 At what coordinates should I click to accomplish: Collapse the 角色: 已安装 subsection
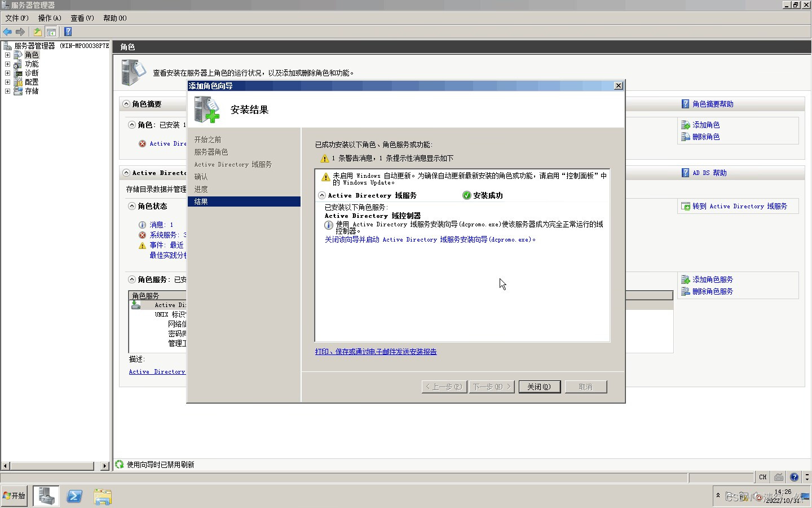(x=132, y=125)
